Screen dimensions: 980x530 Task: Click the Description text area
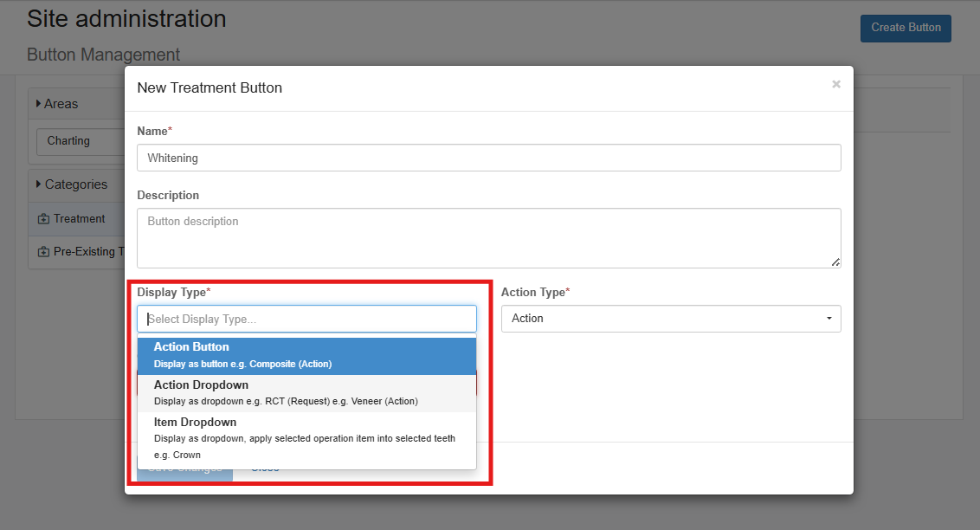point(489,238)
